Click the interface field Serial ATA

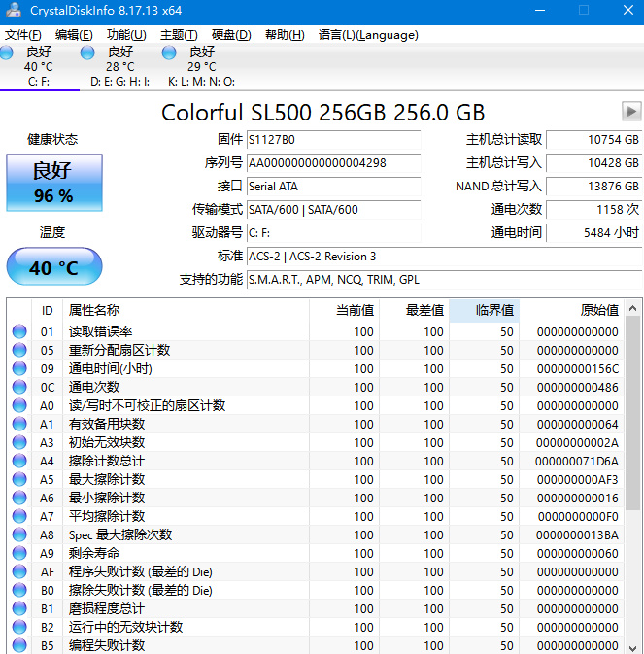[333, 187]
